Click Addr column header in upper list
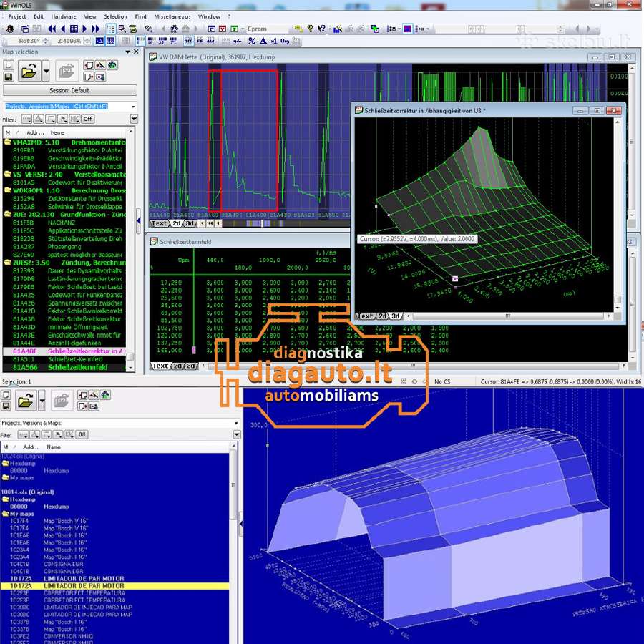 [x=35, y=132]
